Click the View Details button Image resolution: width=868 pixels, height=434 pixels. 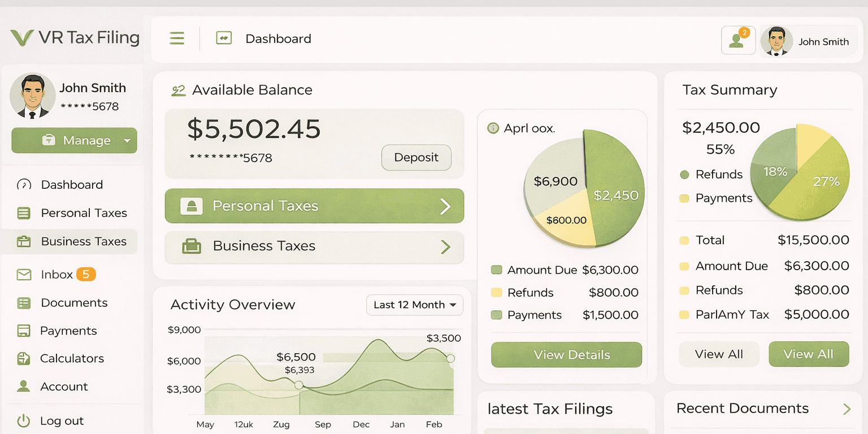click(x=566, y=355)
